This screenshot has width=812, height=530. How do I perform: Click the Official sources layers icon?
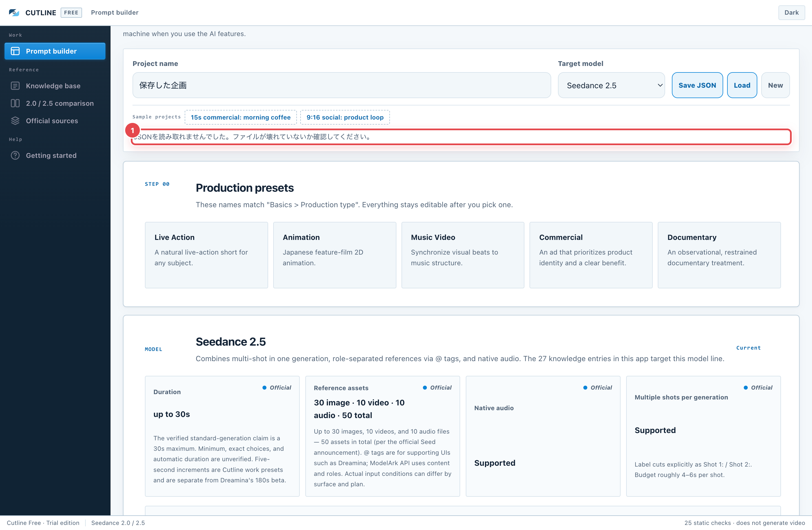point(15,121)
